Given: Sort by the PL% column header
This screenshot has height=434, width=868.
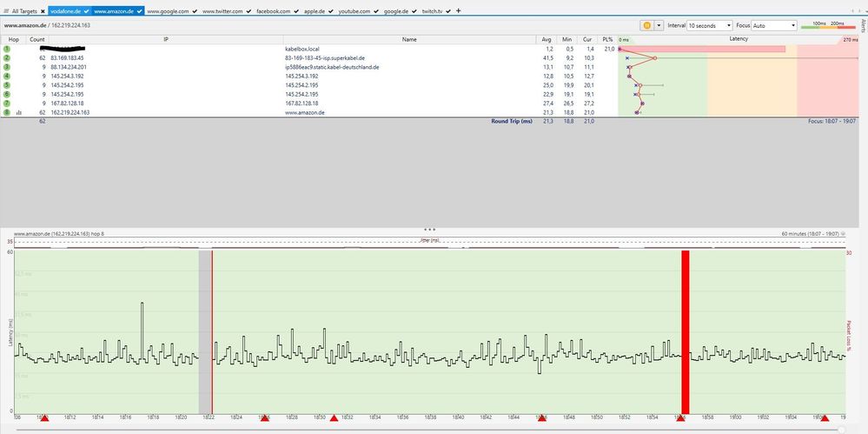Looking at the screenshot, I should click(x=608, y=40).
